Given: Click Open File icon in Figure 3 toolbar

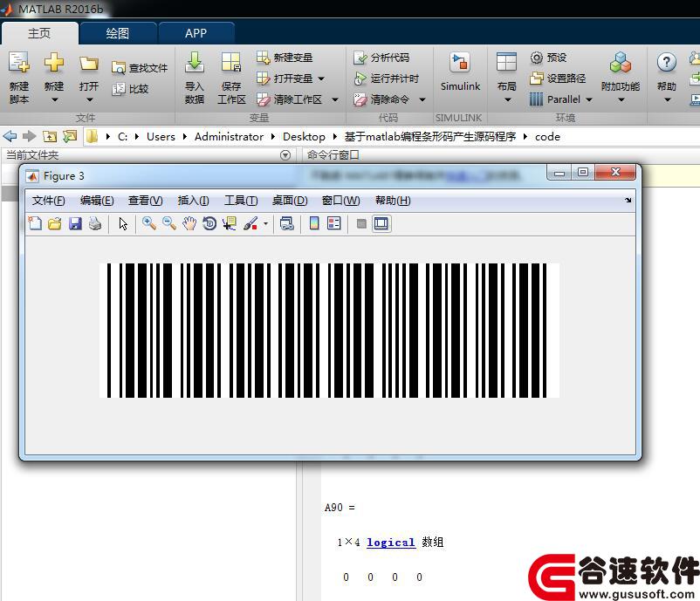Looking at the screenshot, I should (x=55, y=223).
